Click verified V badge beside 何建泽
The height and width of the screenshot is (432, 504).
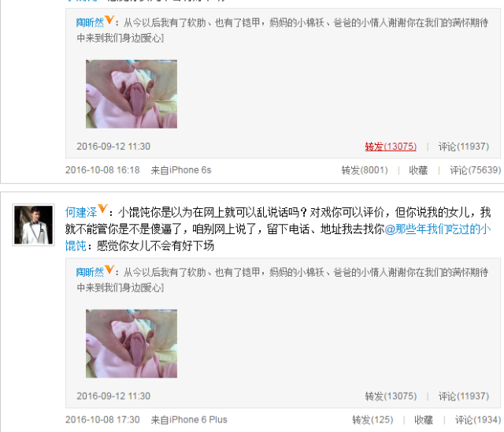[x=102, y=209]
